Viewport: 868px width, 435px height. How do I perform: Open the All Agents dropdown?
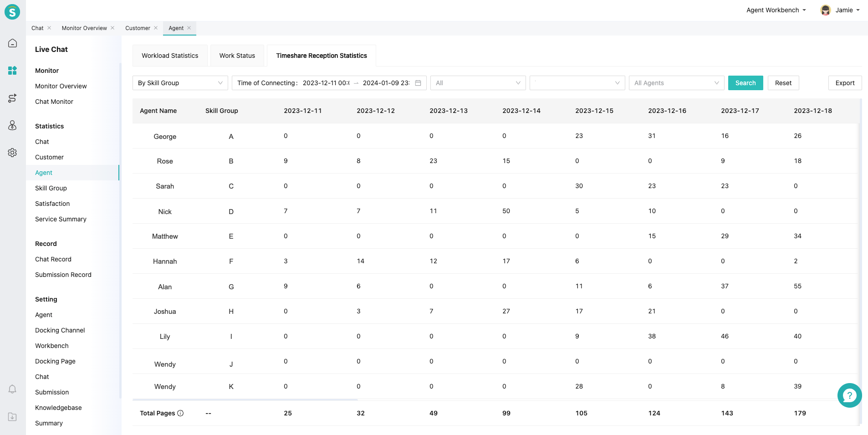[x=677, y=83]
